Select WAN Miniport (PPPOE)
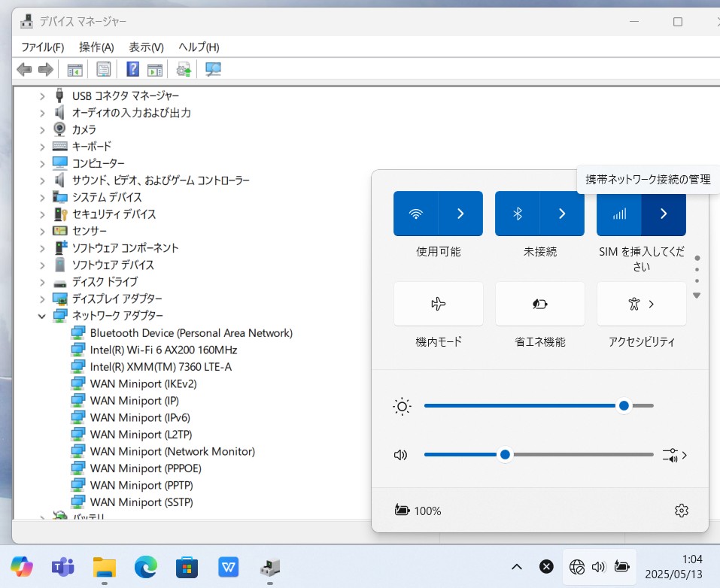 [145, 468]
